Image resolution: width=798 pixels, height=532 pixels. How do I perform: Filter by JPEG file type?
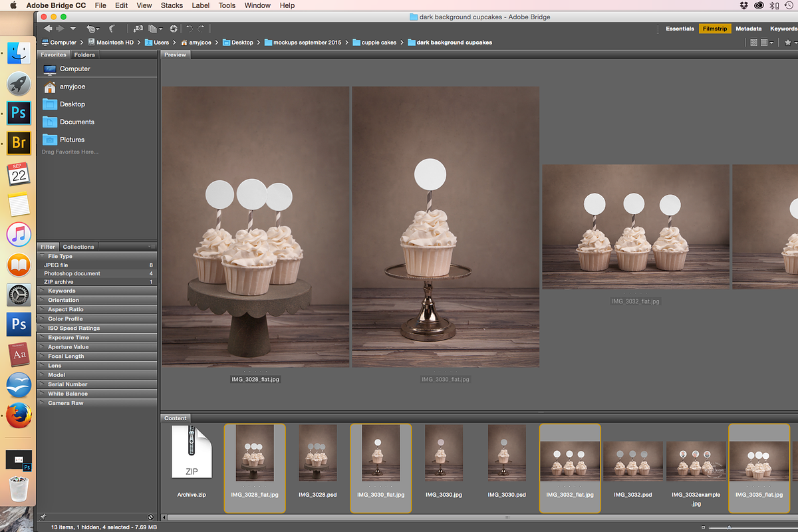pos(97,265)
